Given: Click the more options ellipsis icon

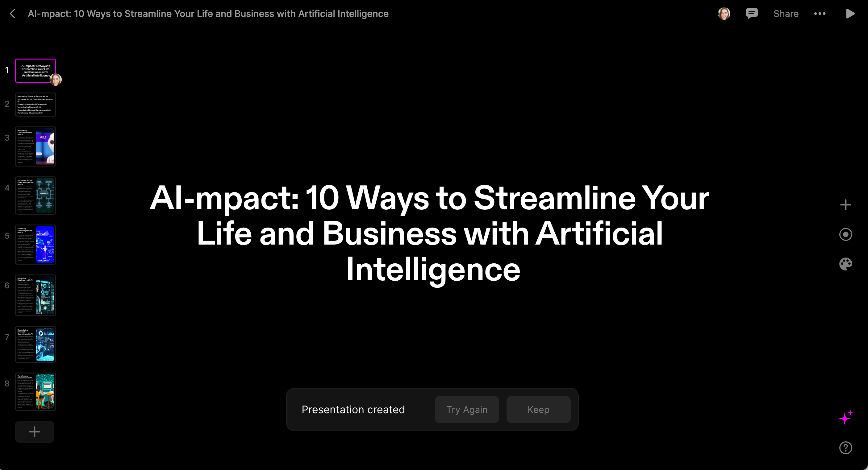Looking at the screenshot, I should [x=819, y=13].
